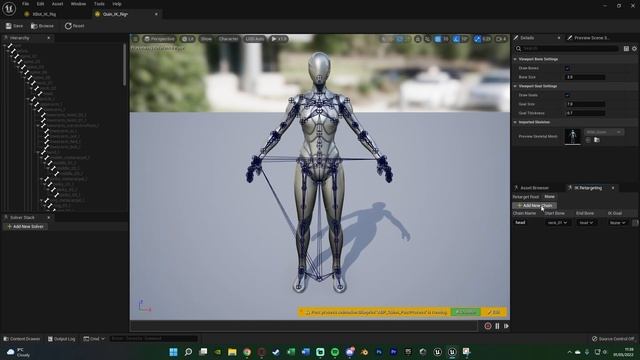640x360 pixels.
Task: Click Add New Chain
Action: click(534, 205)
